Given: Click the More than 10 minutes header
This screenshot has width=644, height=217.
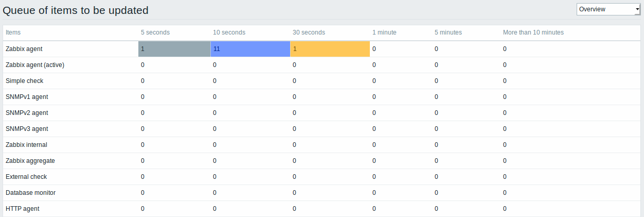Looking at the screenshot, I should 533,32.
